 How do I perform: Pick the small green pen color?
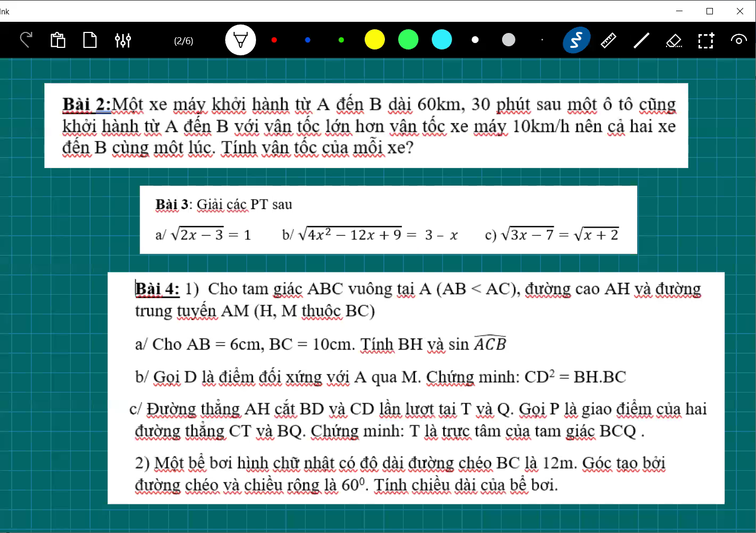click(341, 39)
